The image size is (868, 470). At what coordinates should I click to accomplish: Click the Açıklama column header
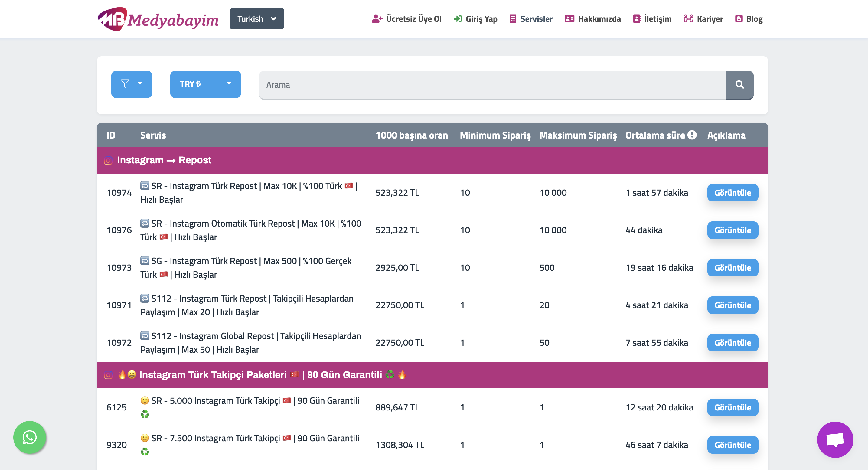pos(726,135)
